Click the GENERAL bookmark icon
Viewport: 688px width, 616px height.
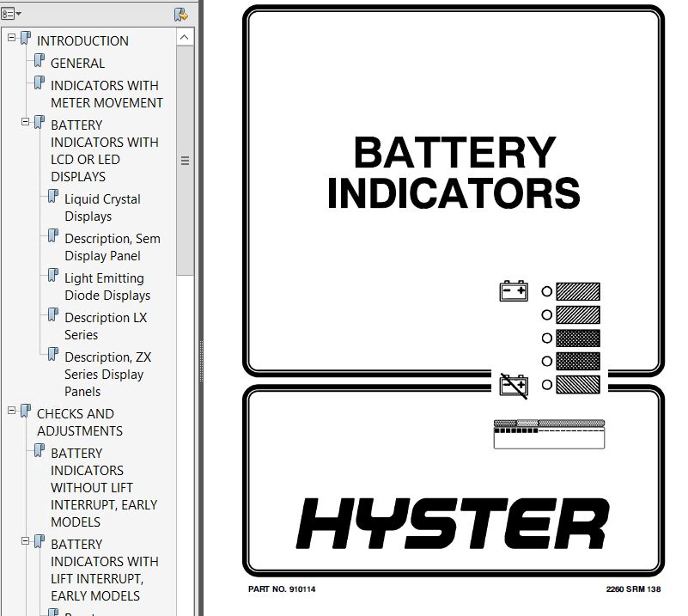pos(40,60)
